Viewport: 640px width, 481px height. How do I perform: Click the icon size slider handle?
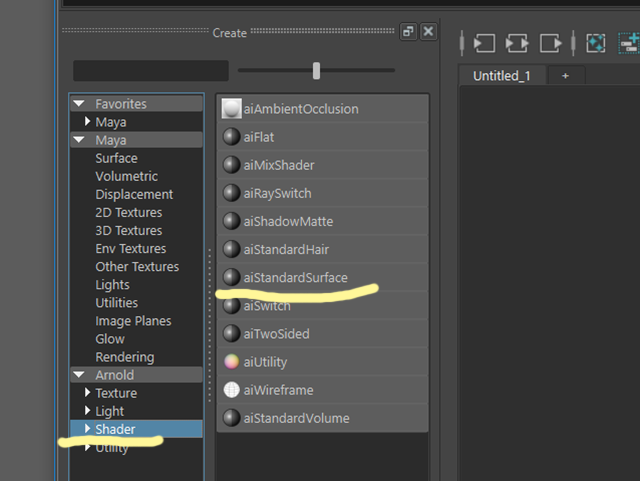click(x=316, y=71)
